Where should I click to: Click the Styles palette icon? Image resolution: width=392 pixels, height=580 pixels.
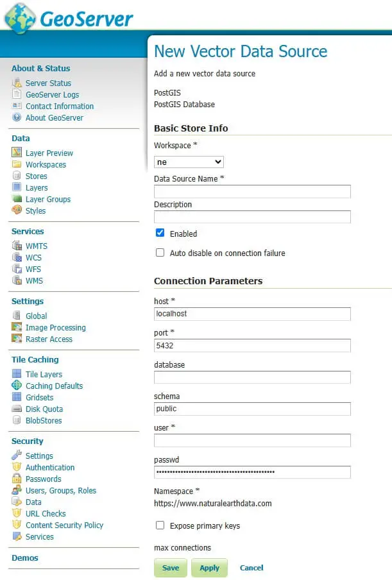17,210
